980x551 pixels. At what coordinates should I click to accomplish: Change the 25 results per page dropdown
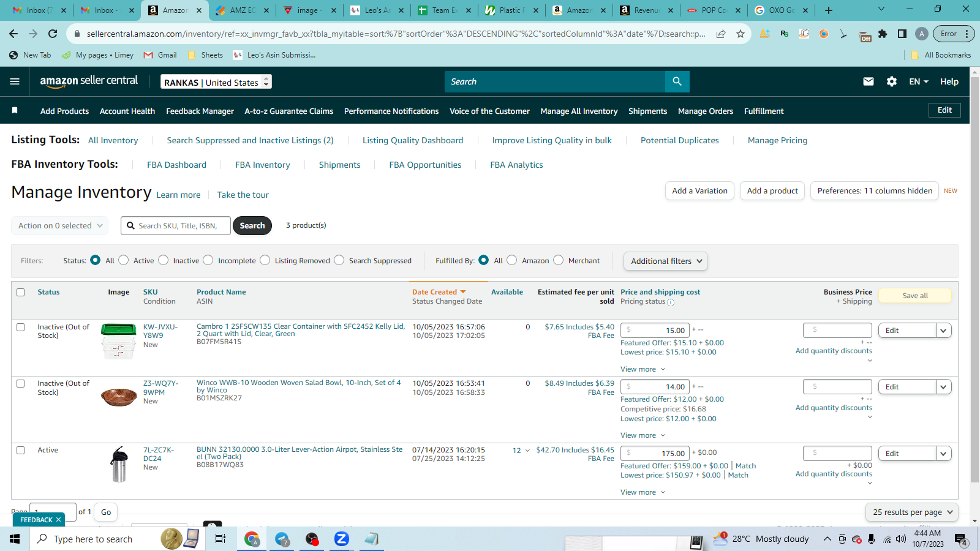click(x=912, y=512)
